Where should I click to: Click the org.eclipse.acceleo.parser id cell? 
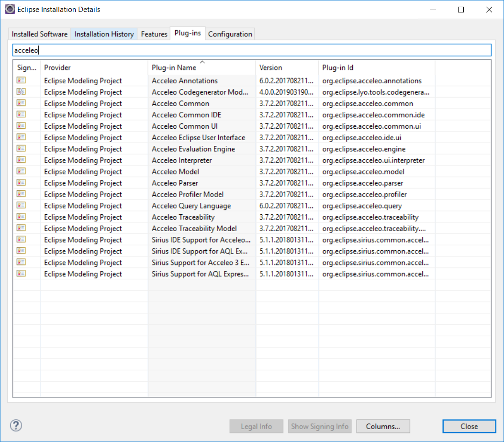(363, 183)
